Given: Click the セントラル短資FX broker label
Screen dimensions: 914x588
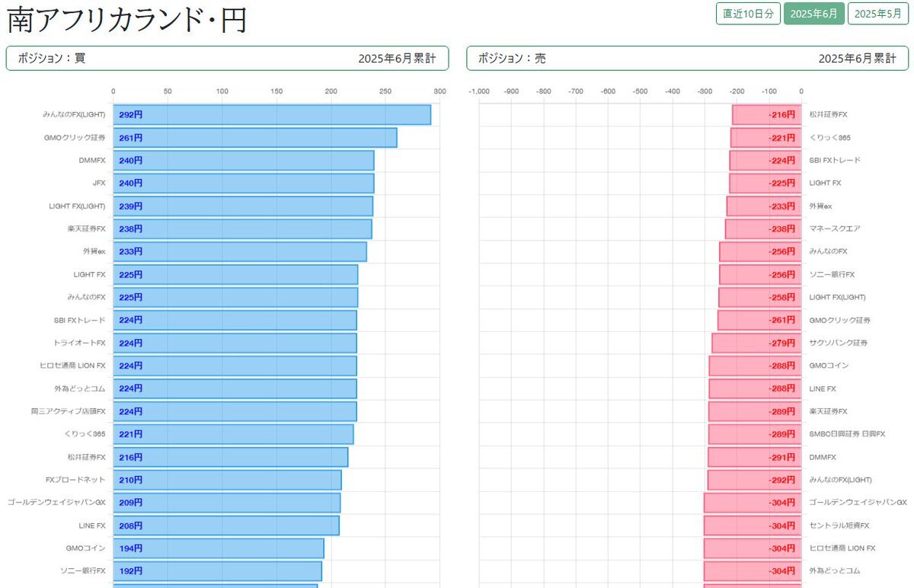Looking at the screenshot, I should [839, 526].
